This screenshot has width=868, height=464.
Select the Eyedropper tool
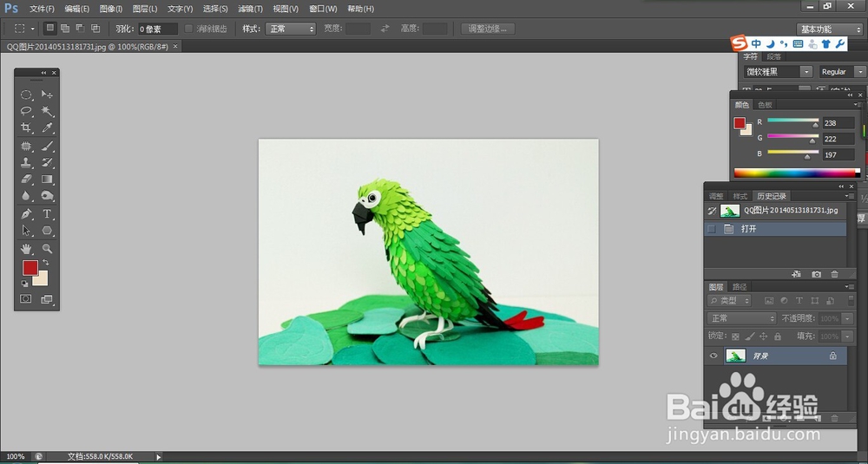click(x=48, y=128)
